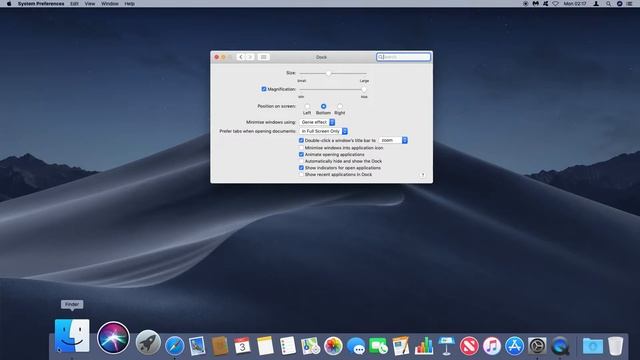Open the Mail stamp icon
The height and width of the screenshot is (360, 640).
pos(197,346)
